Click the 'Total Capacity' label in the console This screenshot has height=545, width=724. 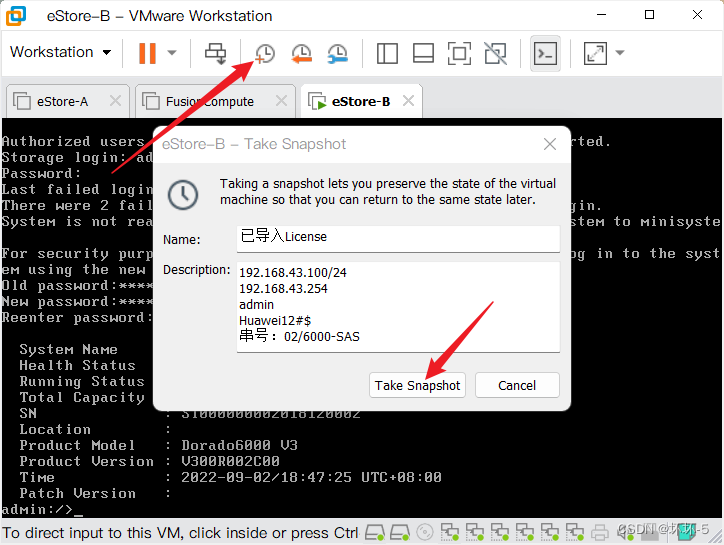[x=82, y=398]
